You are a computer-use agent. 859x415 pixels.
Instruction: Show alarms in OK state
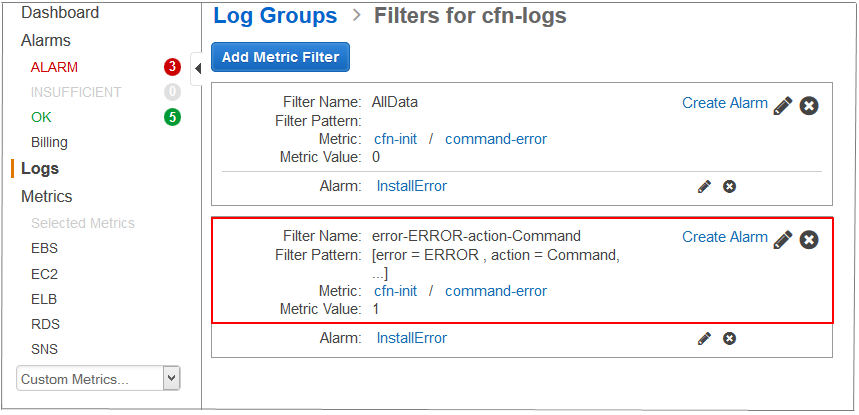[x=41, y=117]
